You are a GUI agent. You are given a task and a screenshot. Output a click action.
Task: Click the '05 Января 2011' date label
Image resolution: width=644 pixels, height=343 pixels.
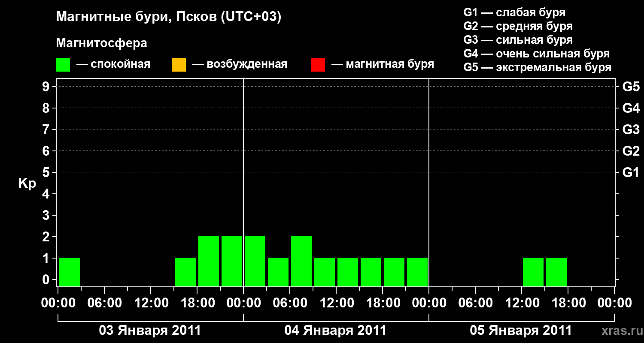coord(521,331)
